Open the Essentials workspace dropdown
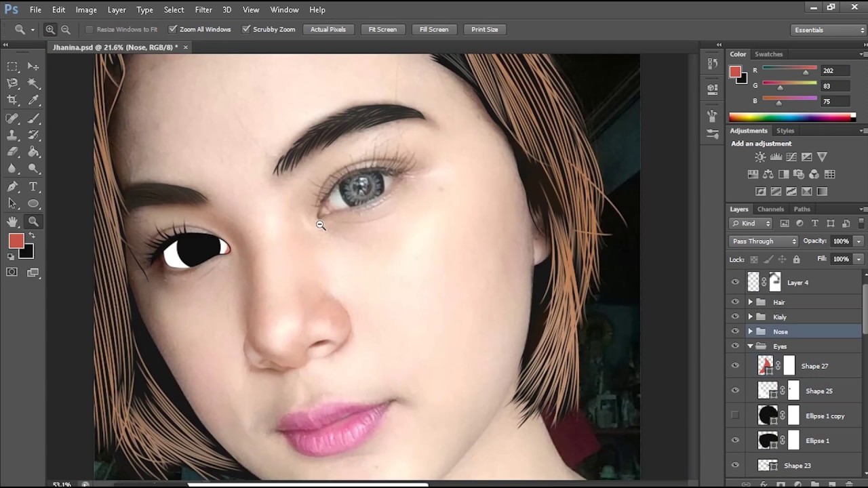Screen dimensions: 868x488 [829, 30]
